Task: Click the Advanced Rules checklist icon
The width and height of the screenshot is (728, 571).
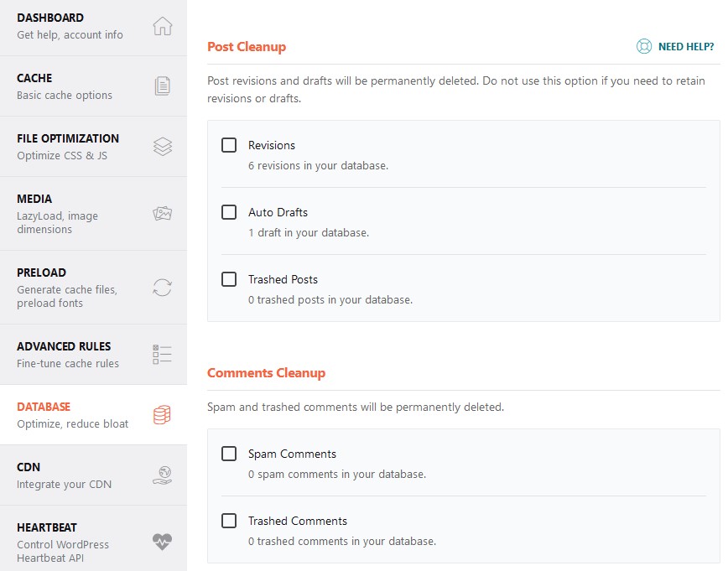Action: (163, 355)
